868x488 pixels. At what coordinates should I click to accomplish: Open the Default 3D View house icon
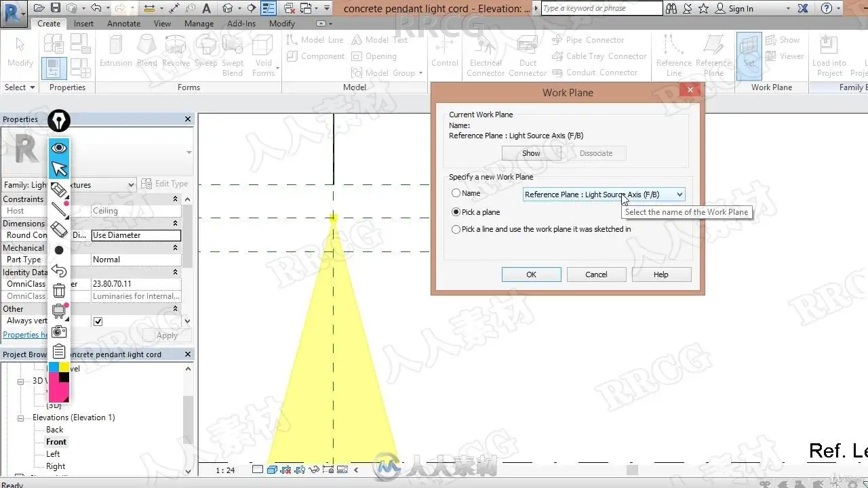coord(228,8)
